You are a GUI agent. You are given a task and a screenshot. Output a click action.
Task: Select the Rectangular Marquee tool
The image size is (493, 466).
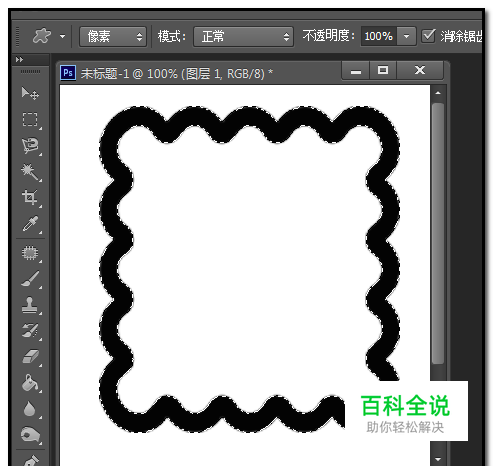click(x=30, y=119)
